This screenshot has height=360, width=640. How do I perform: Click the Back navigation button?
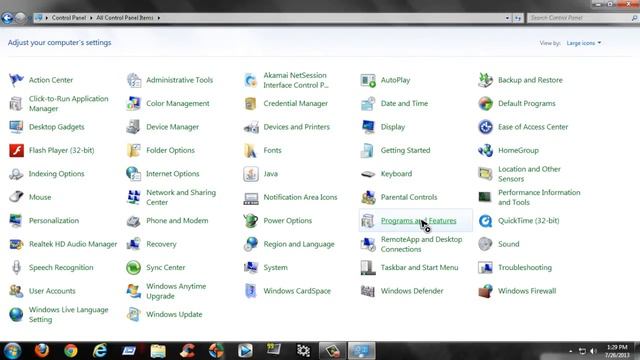[x=7, y=18]
